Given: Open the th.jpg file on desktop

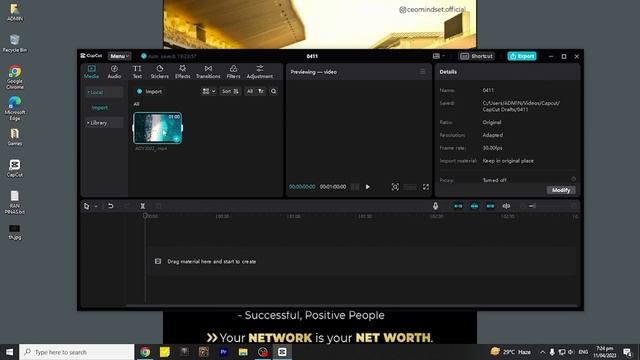Looking at the screenshot, I should click(15, 232).
